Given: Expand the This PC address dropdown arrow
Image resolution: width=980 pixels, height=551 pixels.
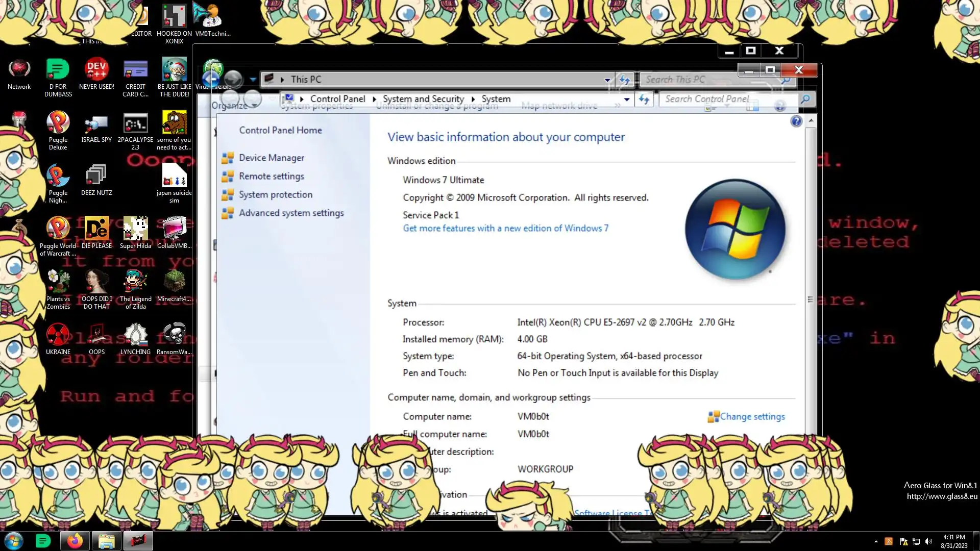Looking at the screenshot, I should (607, 80).
